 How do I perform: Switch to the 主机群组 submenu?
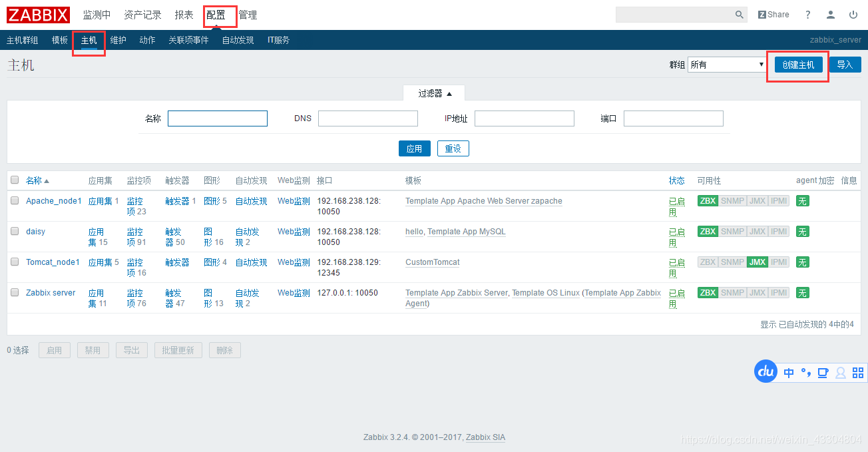(23, 40)
